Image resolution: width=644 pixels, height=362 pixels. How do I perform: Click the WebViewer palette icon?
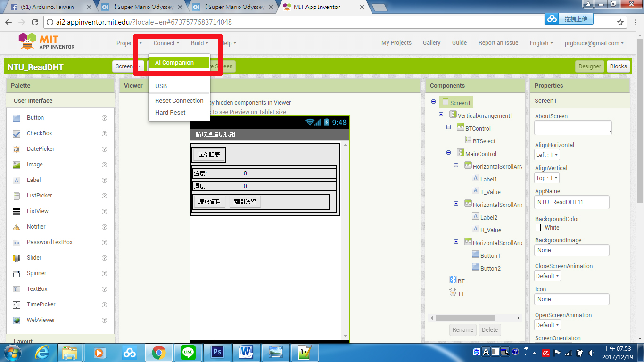tap(17, 320)
